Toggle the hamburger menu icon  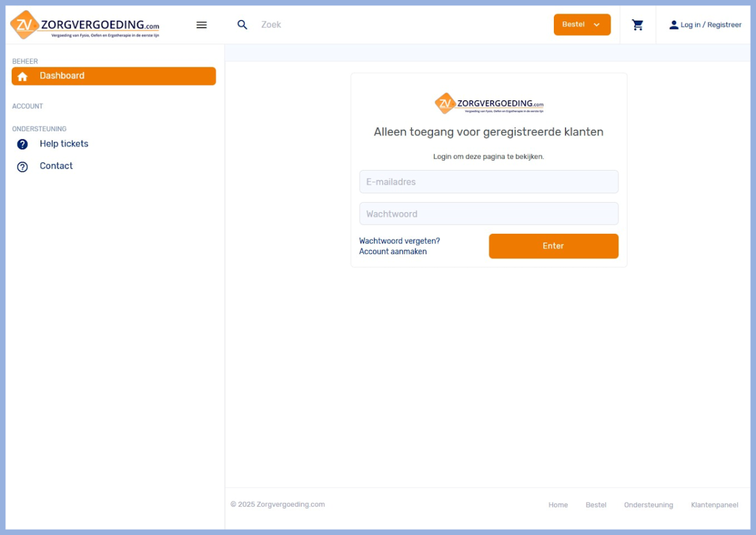pos(201,25)
